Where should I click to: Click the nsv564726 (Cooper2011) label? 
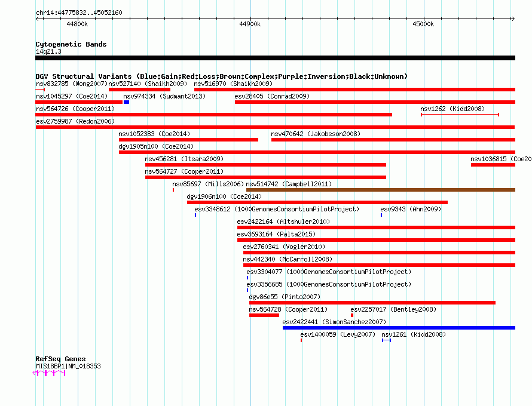75,109
